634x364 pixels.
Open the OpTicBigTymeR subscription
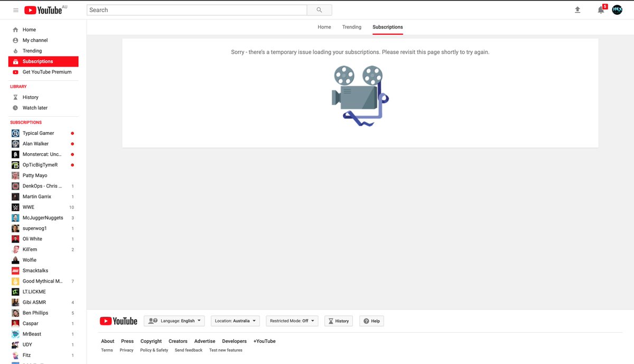[43, 165]
